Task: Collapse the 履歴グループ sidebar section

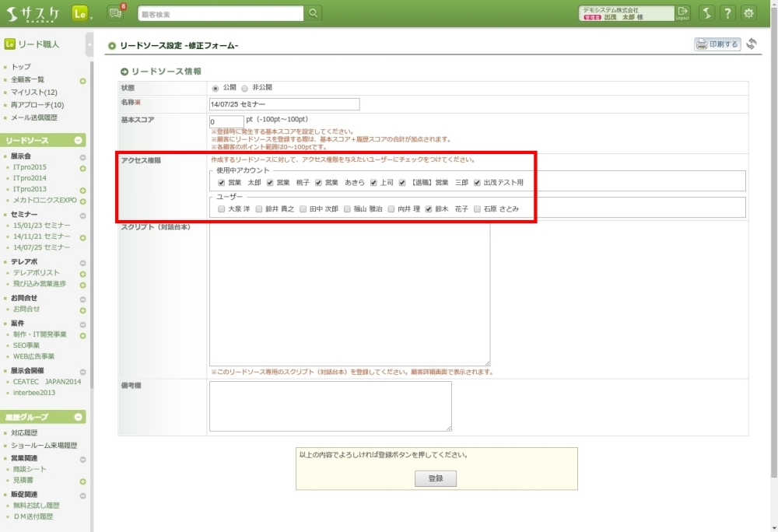Action: click(79, 417)
